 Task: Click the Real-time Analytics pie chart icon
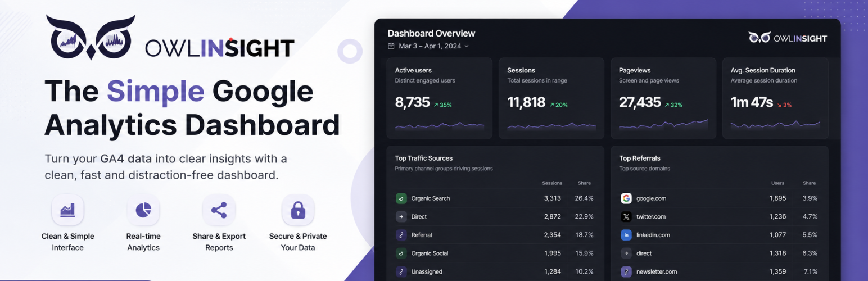pos(143,210)
